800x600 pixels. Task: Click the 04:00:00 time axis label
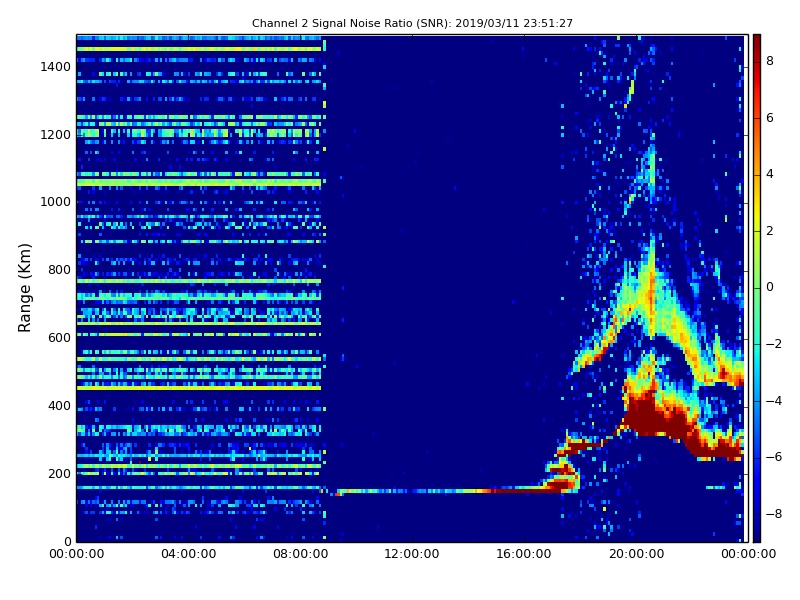[188, 554]
